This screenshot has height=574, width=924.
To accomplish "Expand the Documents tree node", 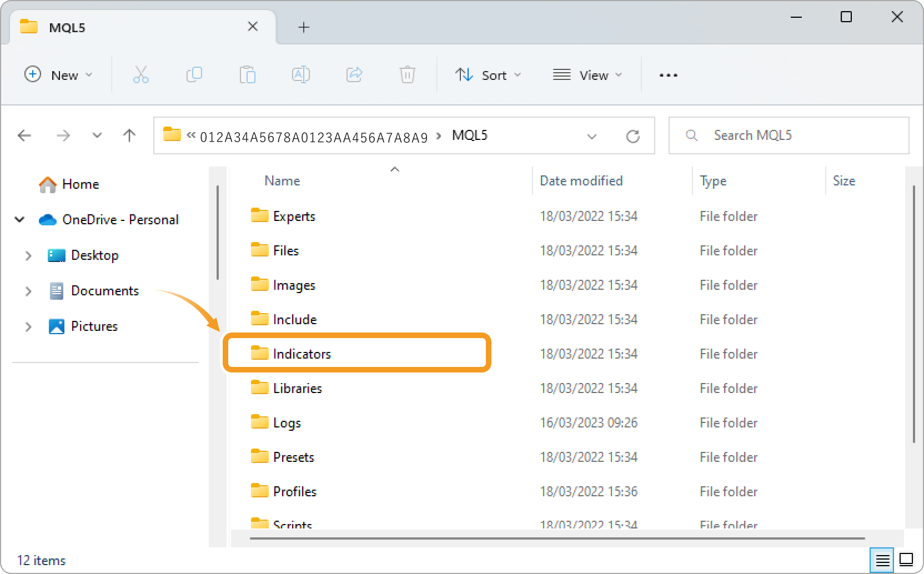I will [x=28, y=291].
